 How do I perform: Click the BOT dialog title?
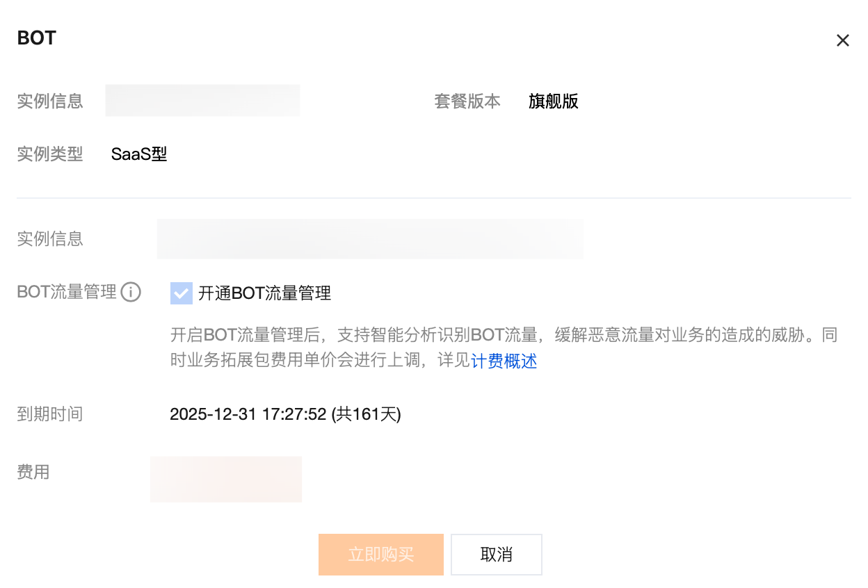point(37,38)
